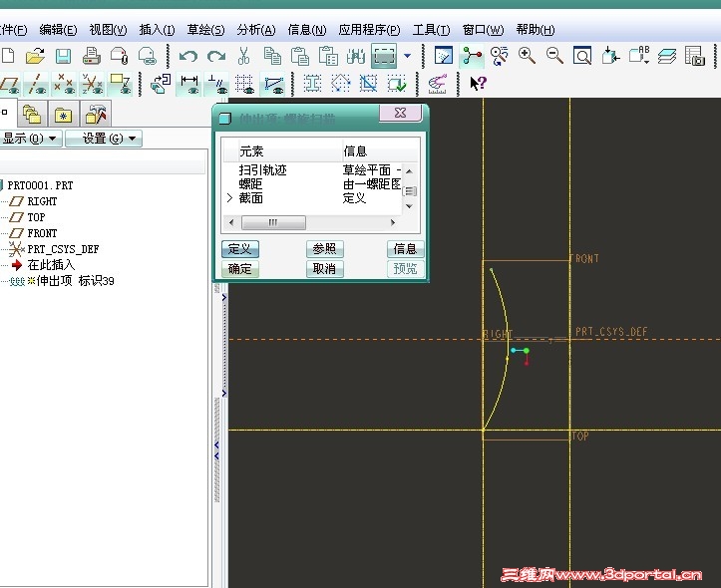Click the Undo arrow icon

click(x=188, y=56)
